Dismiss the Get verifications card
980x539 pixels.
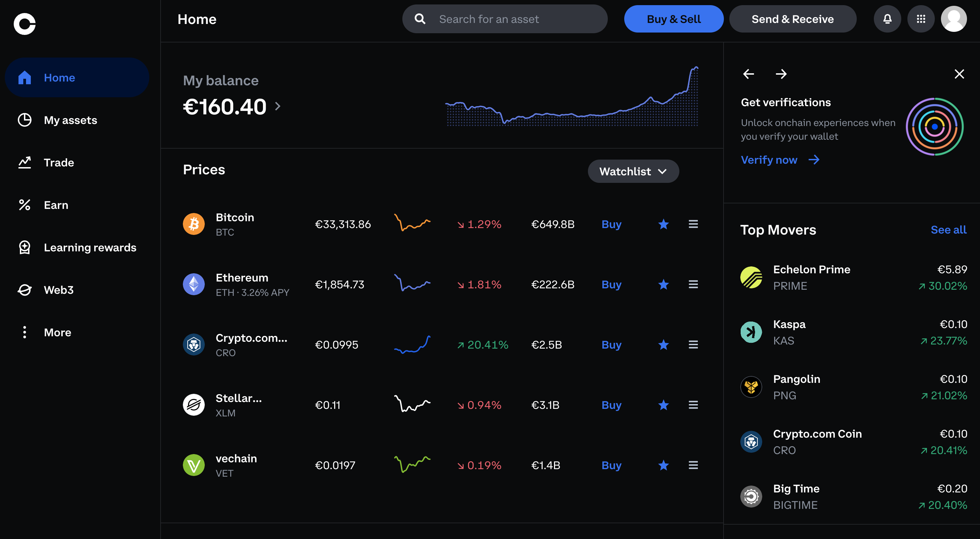(x=959, y=74)
